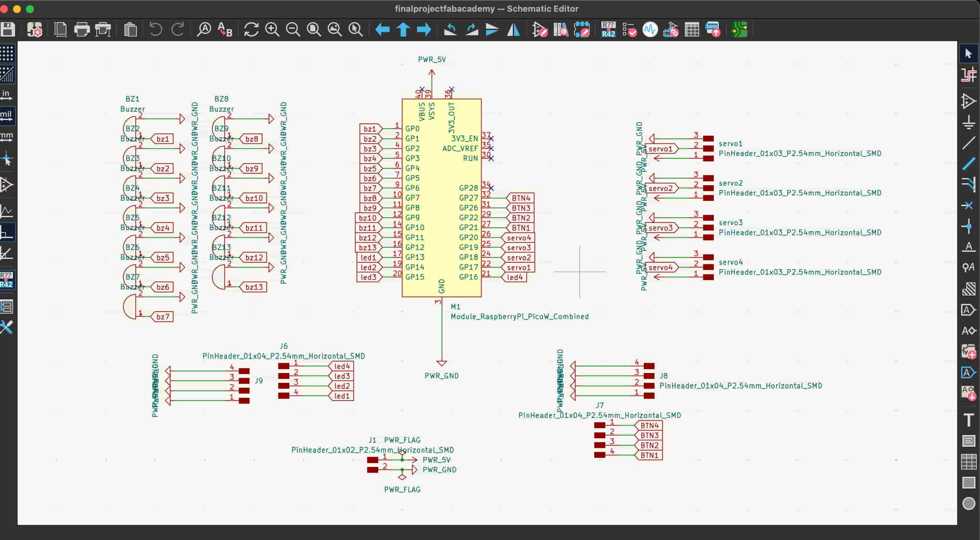This screenshot has height=540, width=980.
Task: Zoom to fit the page
Action: click(314, 29)
